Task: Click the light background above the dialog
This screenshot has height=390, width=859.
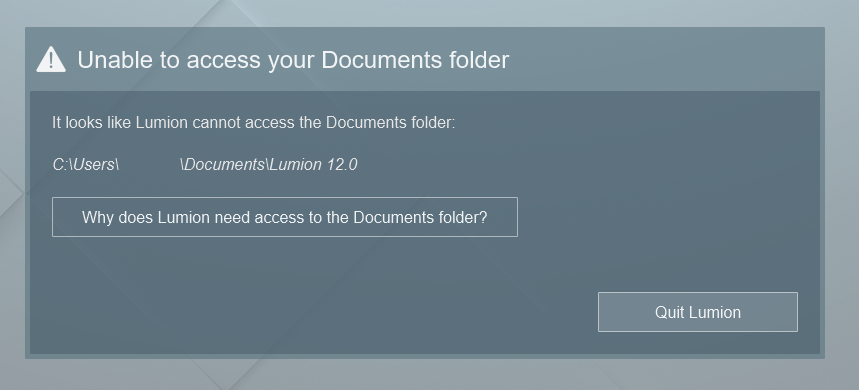Action: (x=430, y=13)
